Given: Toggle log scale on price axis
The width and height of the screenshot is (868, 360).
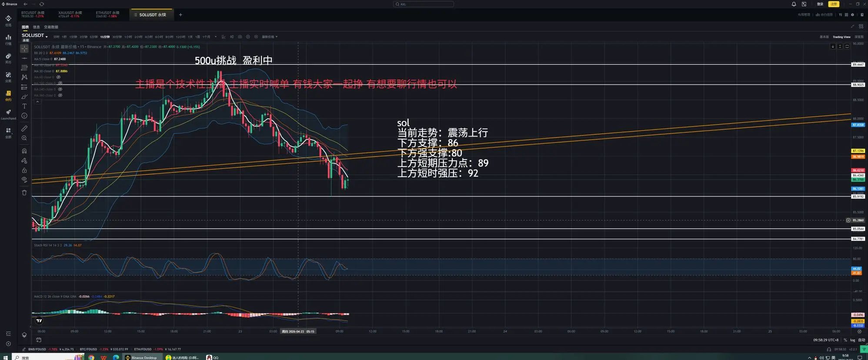Looking at the screenshot, I should 852,340.
